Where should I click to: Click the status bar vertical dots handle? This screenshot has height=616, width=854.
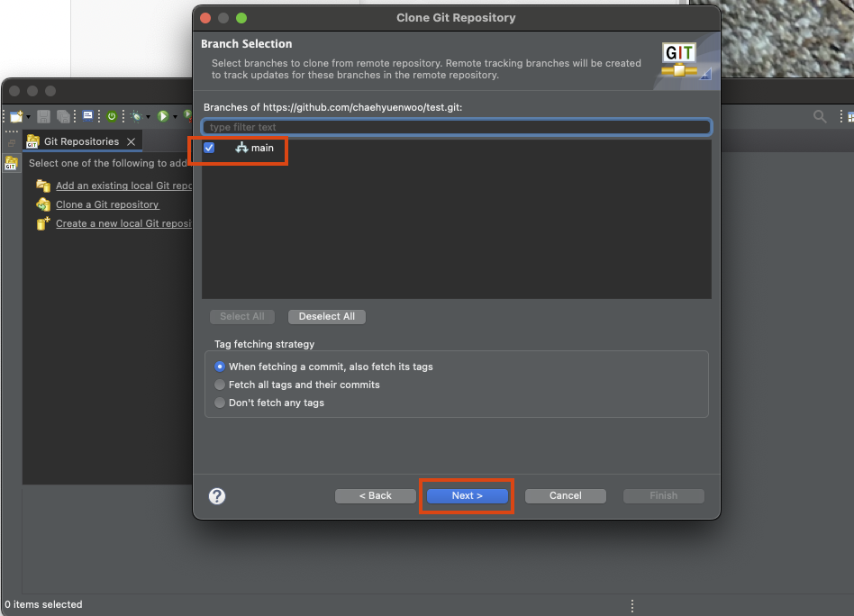[632, 605]
